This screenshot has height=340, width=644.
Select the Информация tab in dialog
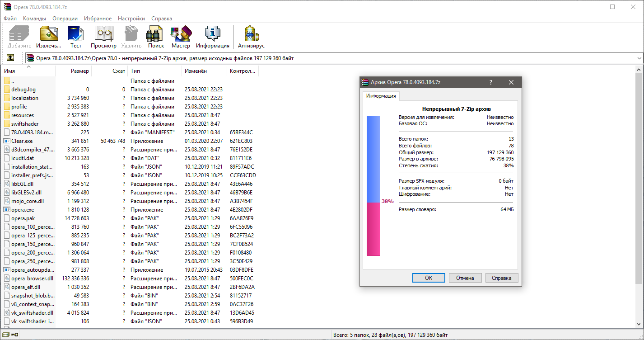tap(381, 96)
